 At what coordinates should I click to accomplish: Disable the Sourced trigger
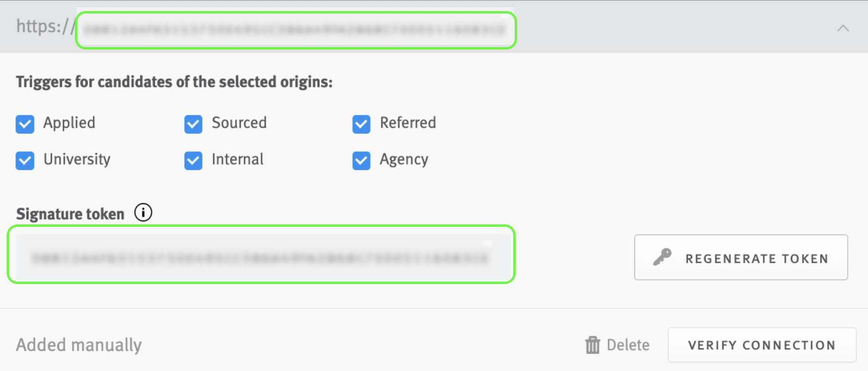[x=193, y=124]
